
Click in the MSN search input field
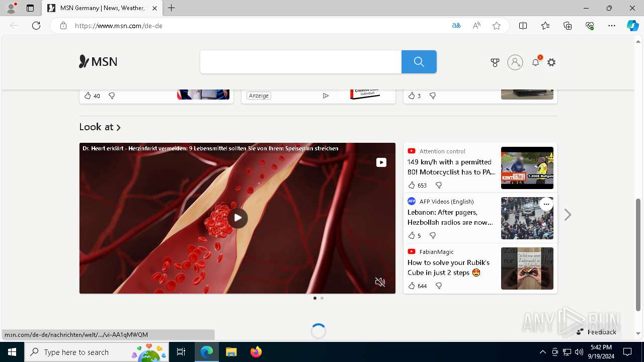tap(301, 62)
